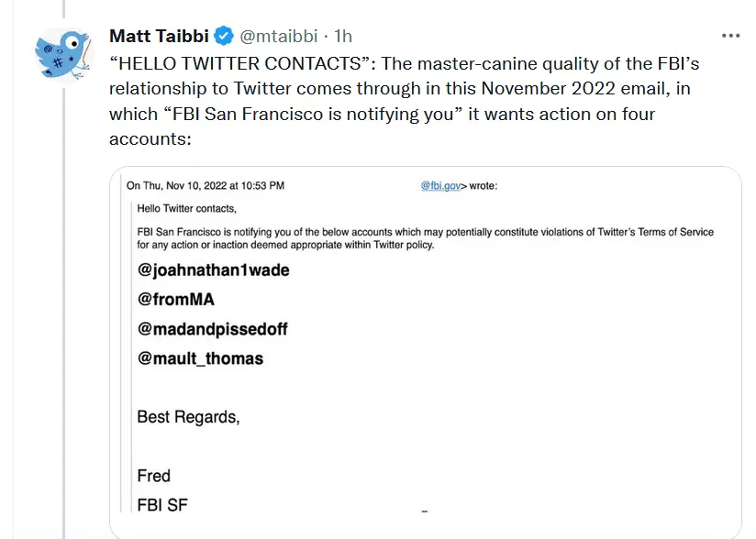Screen dimensions: 756x539
Task: Click the @fbi.gov email address link
Action: (x=439, y=185)
